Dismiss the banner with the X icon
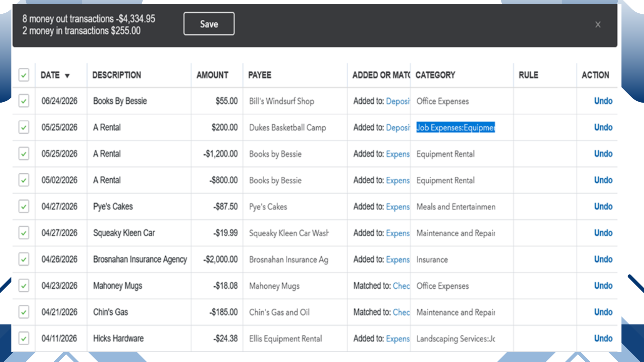Screen dimensions: 644x362 coord(598,24)
